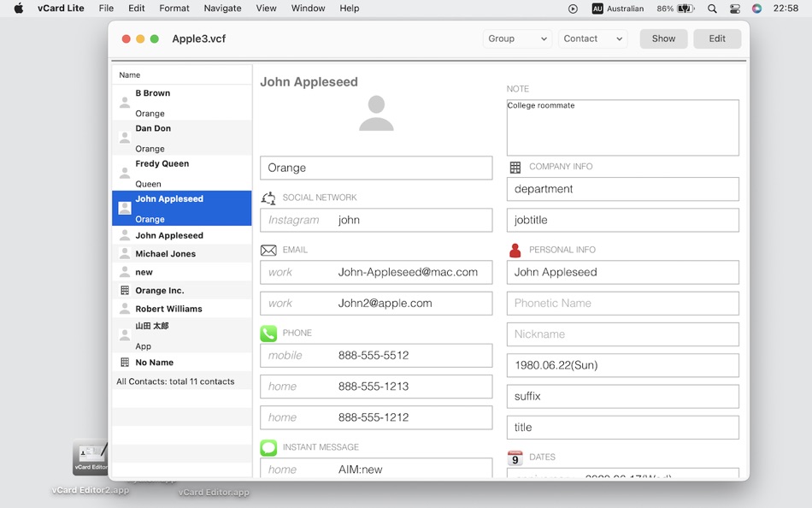Open the File menu

[x=106, y=9]
